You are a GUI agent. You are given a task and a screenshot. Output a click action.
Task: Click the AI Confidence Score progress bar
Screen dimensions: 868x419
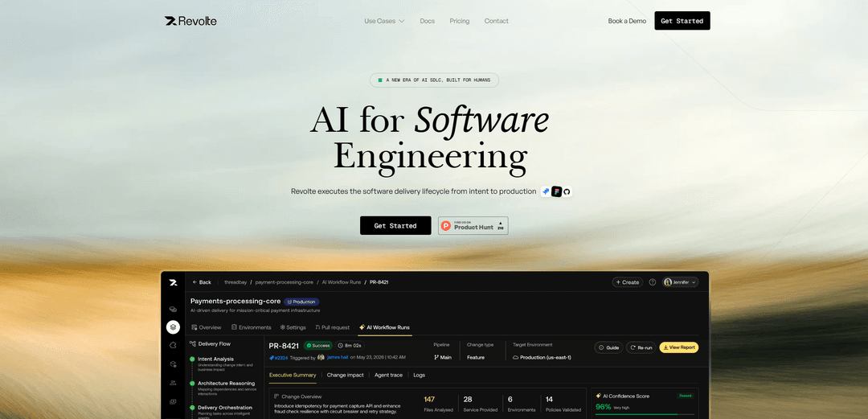(x=645, y=414)
